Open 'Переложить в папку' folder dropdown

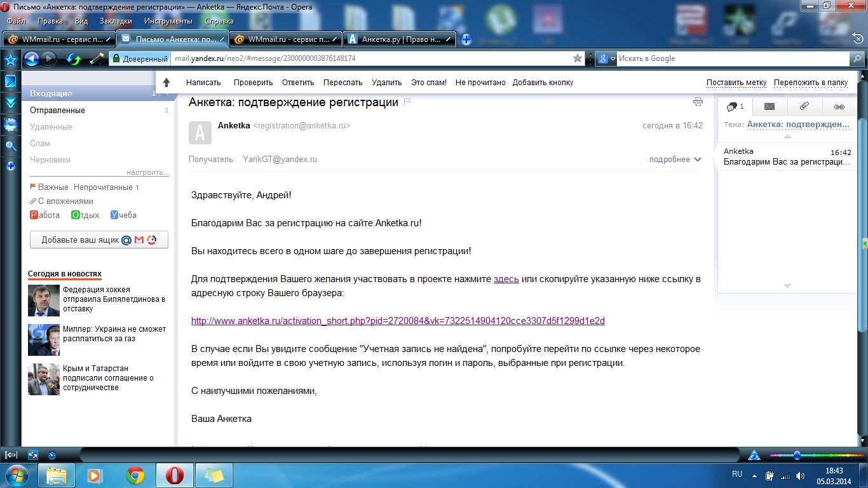click(811, 83)
